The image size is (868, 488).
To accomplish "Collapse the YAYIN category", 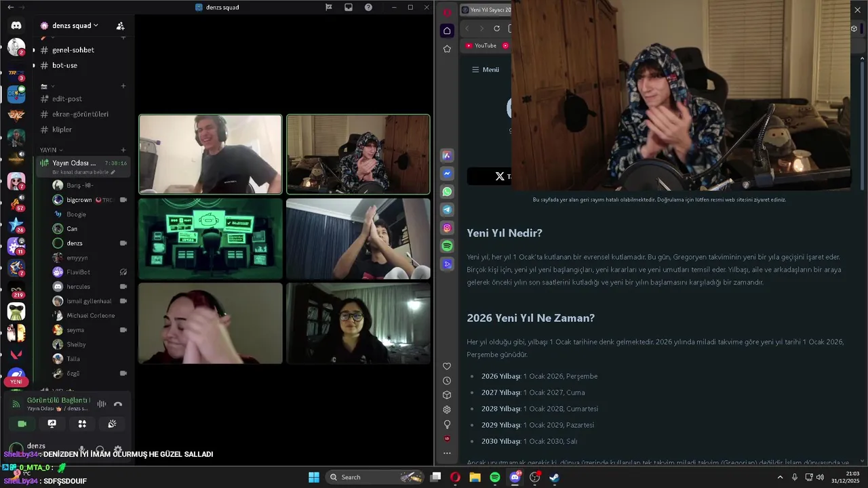I will pyautogui.click(x=51, y=150).
